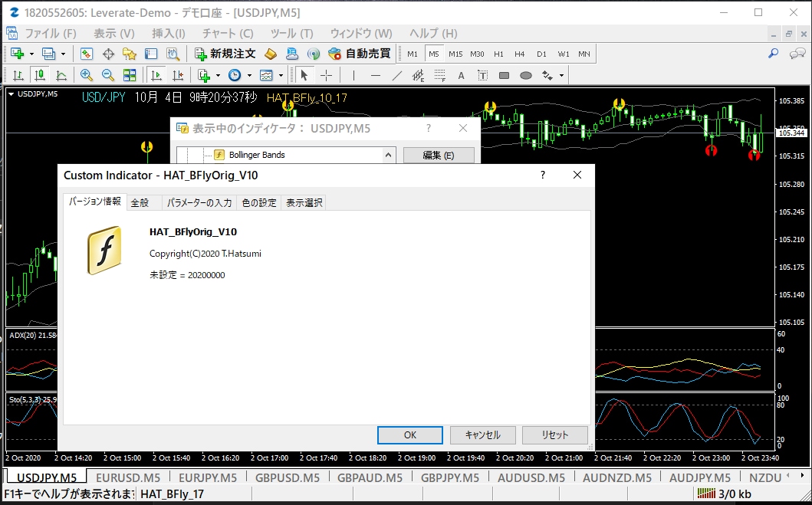Screen dimensions: 812x505
Task: Toggle 自動売買 auto trading
Action: (360, 54)
